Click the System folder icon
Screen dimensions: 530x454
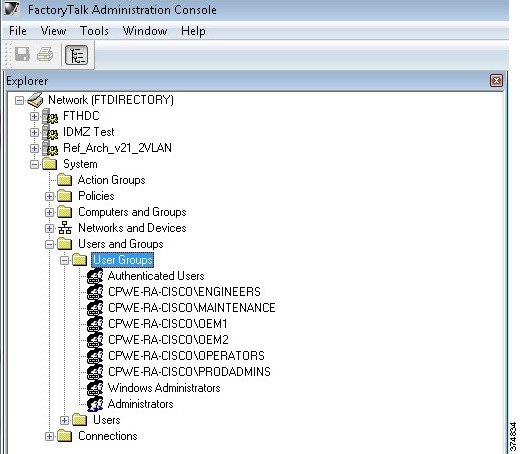(50, 164)
